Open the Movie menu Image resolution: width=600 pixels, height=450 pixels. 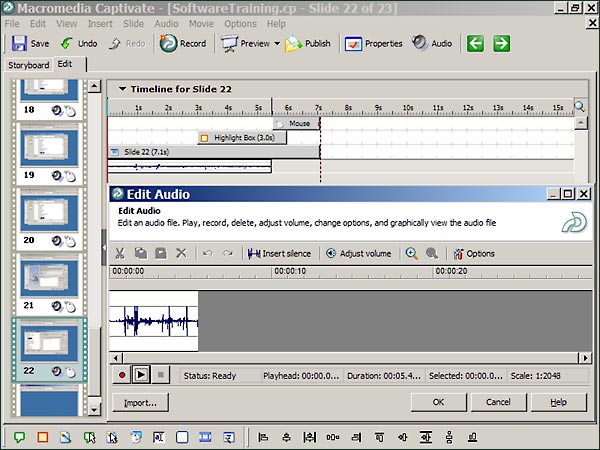[201, 24]
